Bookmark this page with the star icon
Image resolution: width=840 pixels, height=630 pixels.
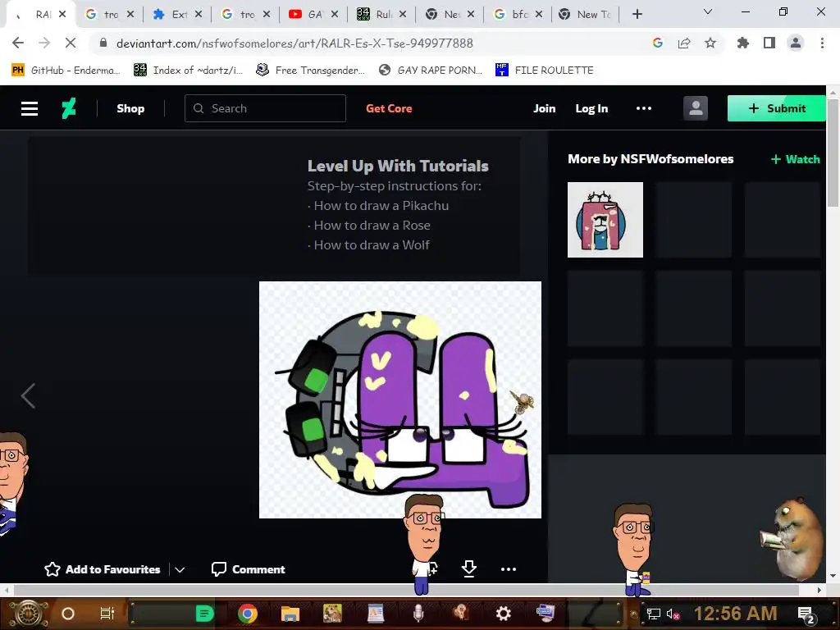coord(710,43)
